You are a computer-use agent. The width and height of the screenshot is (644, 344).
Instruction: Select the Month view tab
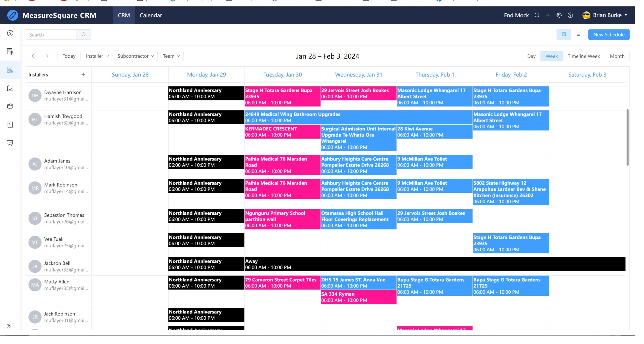617,56
